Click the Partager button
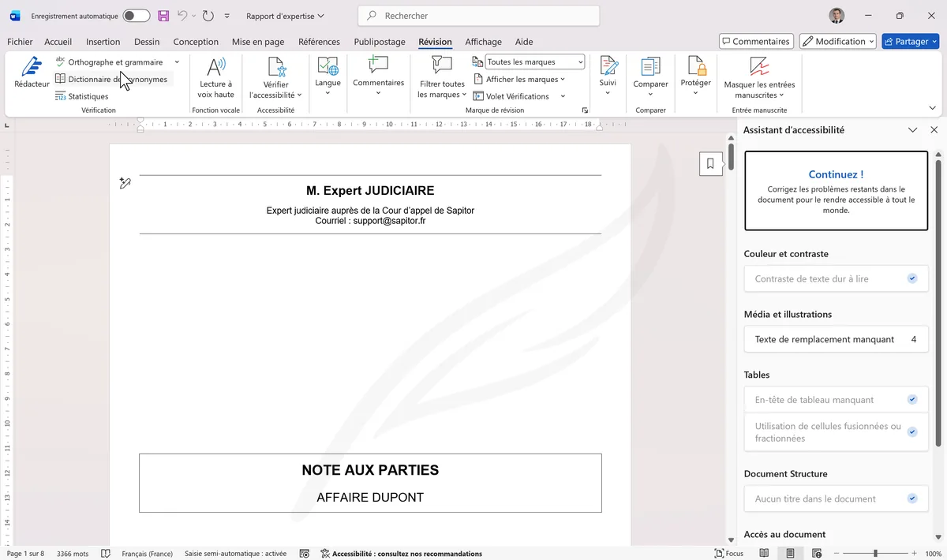 [x=910, y=41]
